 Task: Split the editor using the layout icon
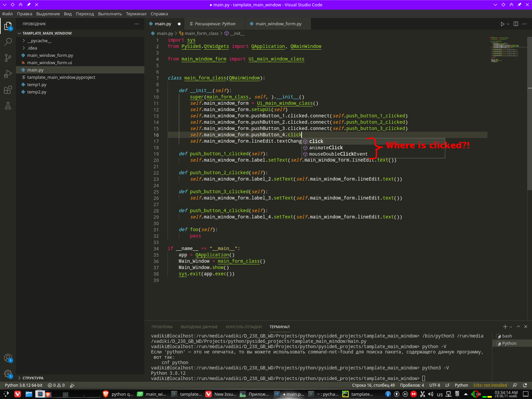516,24
